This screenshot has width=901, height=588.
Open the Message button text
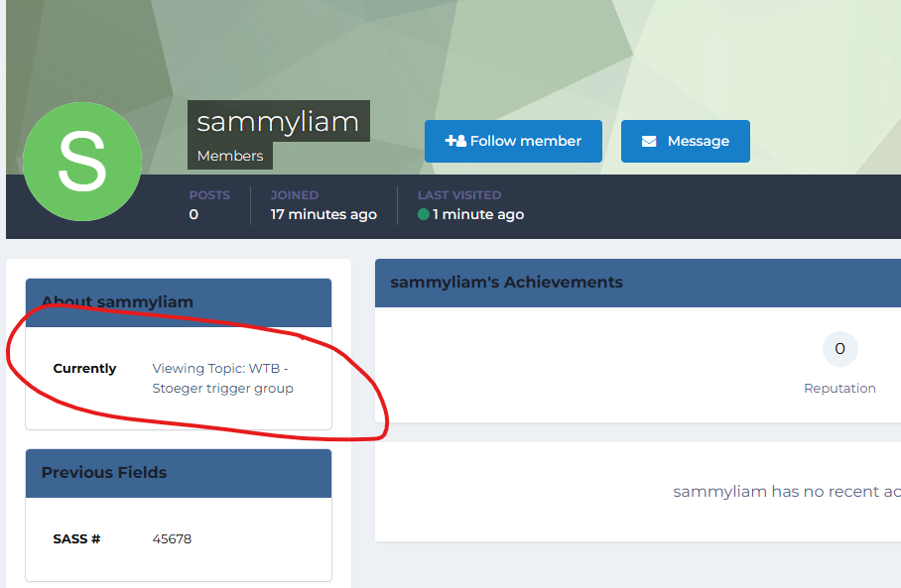698,142
